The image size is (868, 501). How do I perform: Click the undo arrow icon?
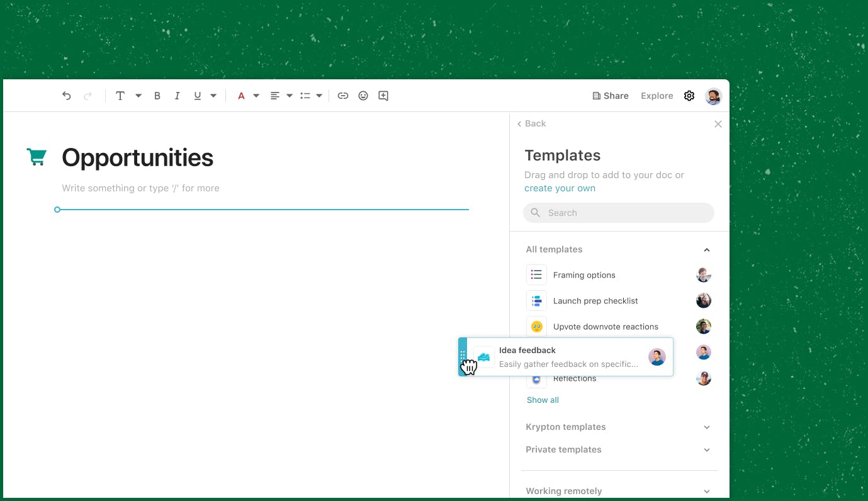67,96
